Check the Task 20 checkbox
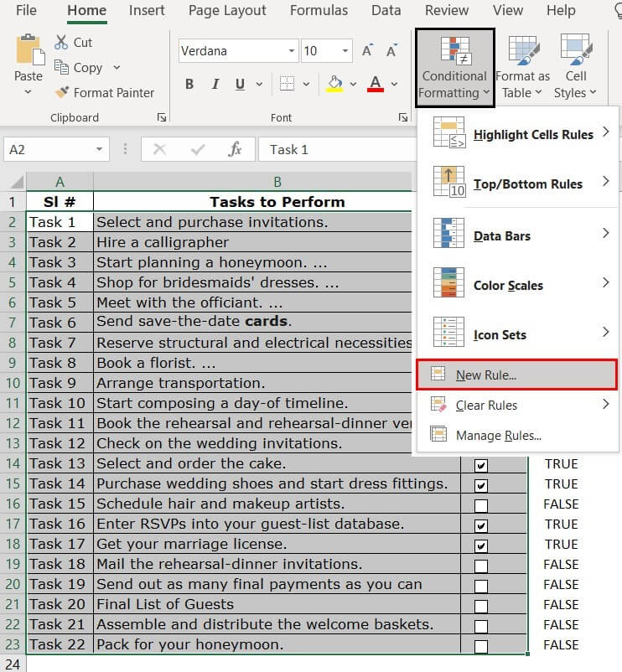The width and height of the screenshot is (622, 672). click(481, 606)
